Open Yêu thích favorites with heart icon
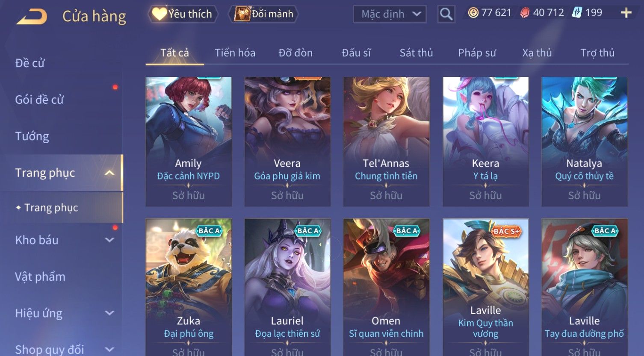Screen dimensions: 644x356 pyautogui.click(x=183, y=14)
